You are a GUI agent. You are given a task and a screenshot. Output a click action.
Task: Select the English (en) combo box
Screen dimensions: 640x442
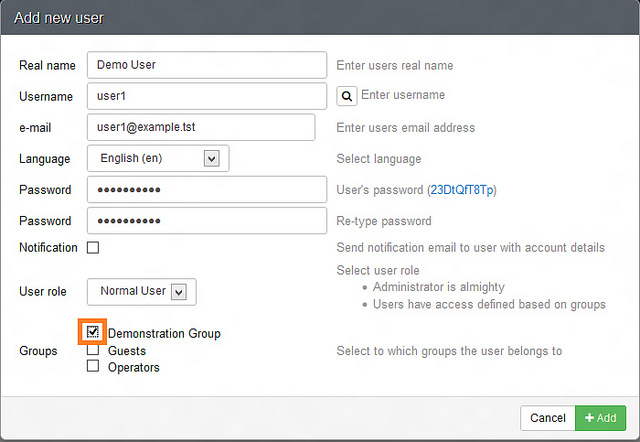point(158,158)
